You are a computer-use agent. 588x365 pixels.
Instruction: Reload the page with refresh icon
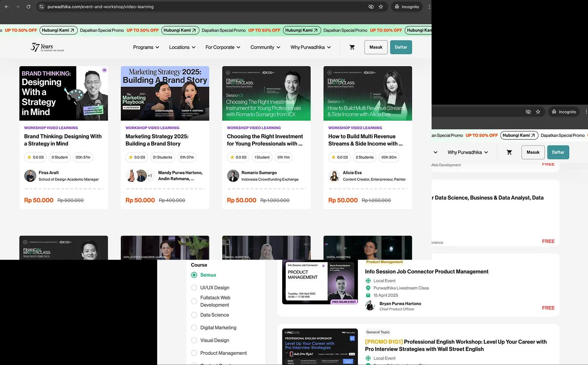(28, 7)
